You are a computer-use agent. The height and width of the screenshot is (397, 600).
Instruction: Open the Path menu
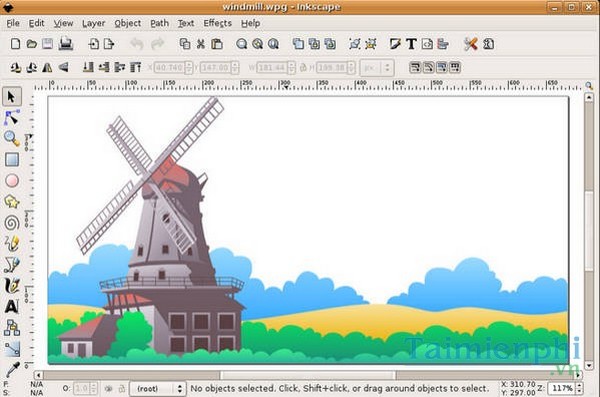160,23
